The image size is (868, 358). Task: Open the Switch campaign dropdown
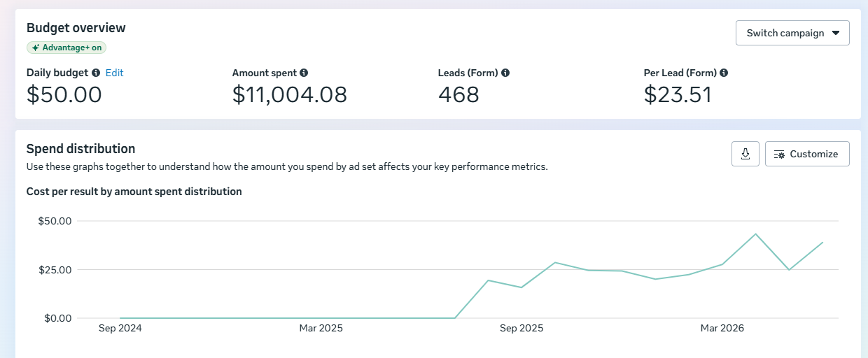click(792, 33)
